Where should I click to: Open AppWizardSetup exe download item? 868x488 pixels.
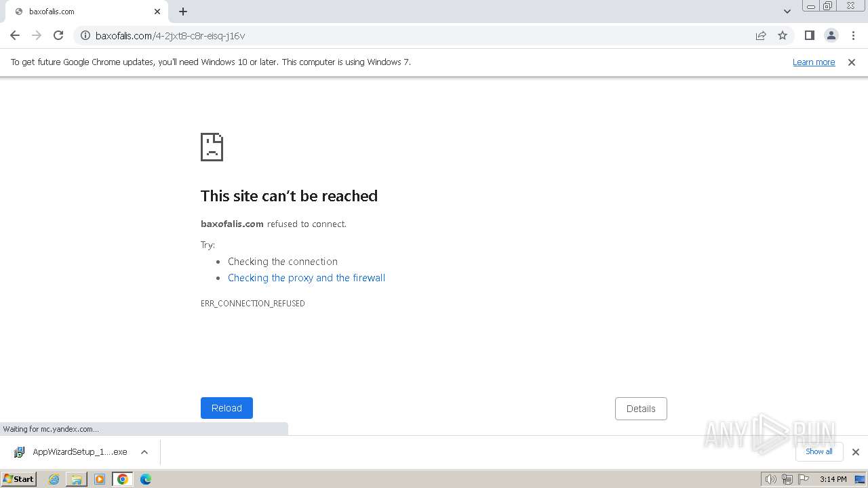click(71, 452)
